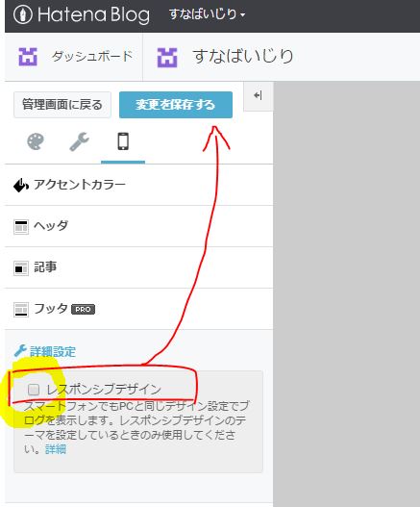Click the PRO badge next to フッタ
This screenshot has width=420, height=507.
coord(83,310)
